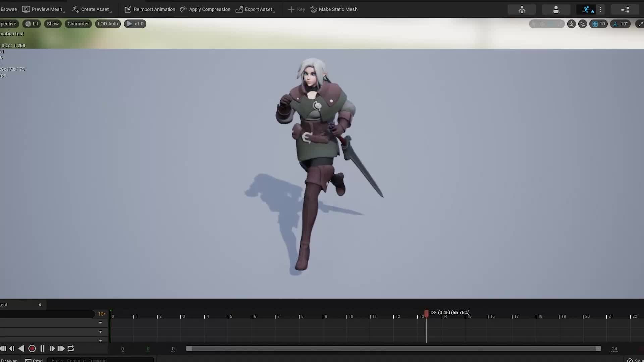The image size is (644, 362).
Task: Click the Key icon to add a key
Action: pos(291,9)
